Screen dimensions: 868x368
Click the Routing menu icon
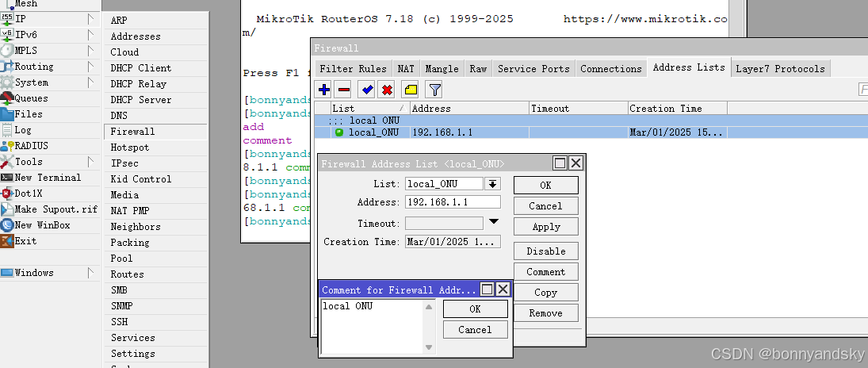(7, 67)
